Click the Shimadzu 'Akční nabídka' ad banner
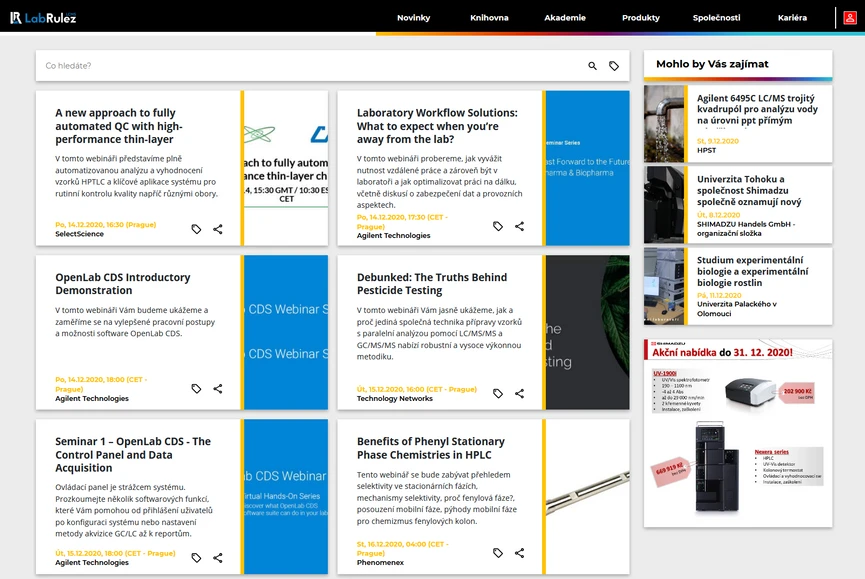 point(738,433)
